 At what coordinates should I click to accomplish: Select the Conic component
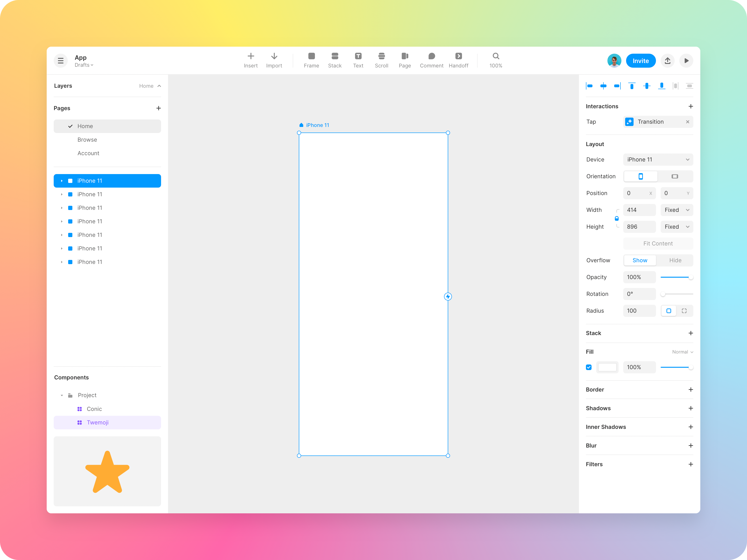[107, 409]
